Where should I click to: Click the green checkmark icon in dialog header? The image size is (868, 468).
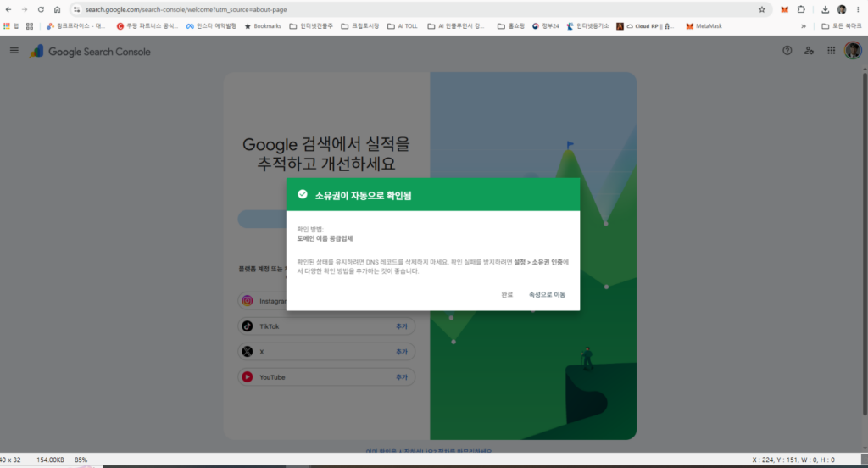(303, 194)
